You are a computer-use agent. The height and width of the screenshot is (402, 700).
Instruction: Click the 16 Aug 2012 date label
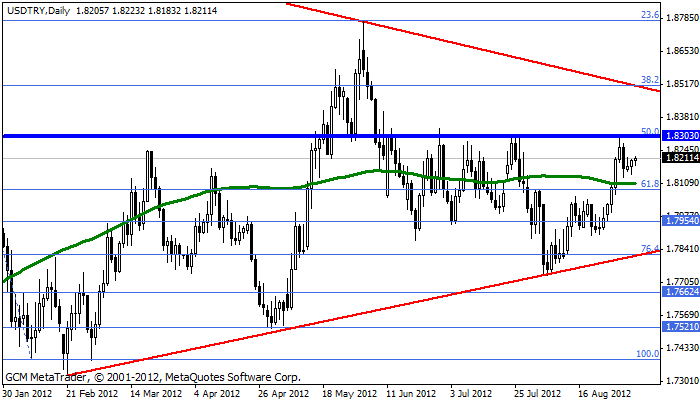point(604,394)
